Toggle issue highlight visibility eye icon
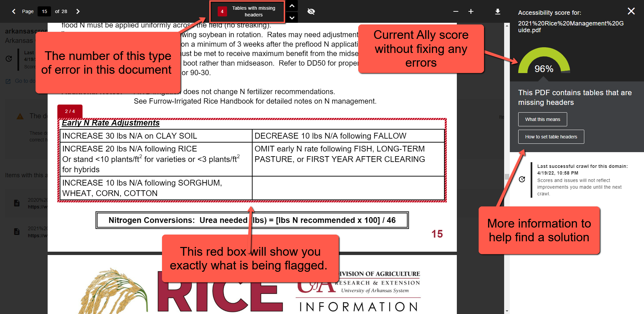This screenshot has width=644, height=314. 311,11
